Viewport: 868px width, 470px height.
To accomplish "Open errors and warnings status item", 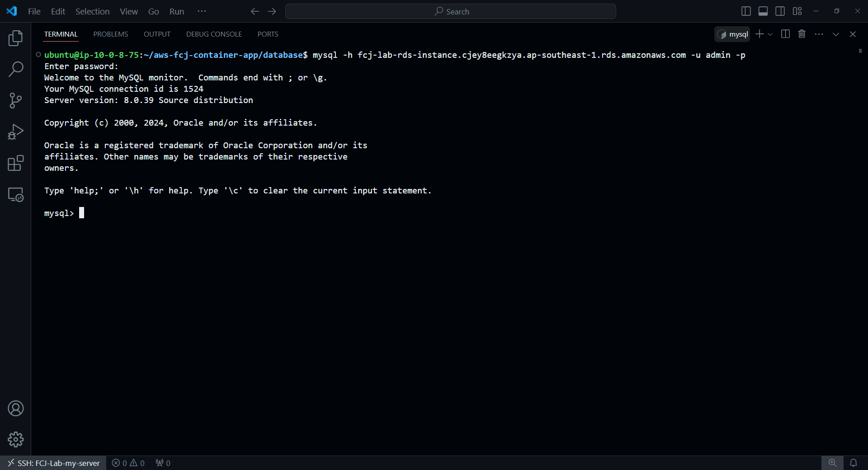I will click(128, 463).
